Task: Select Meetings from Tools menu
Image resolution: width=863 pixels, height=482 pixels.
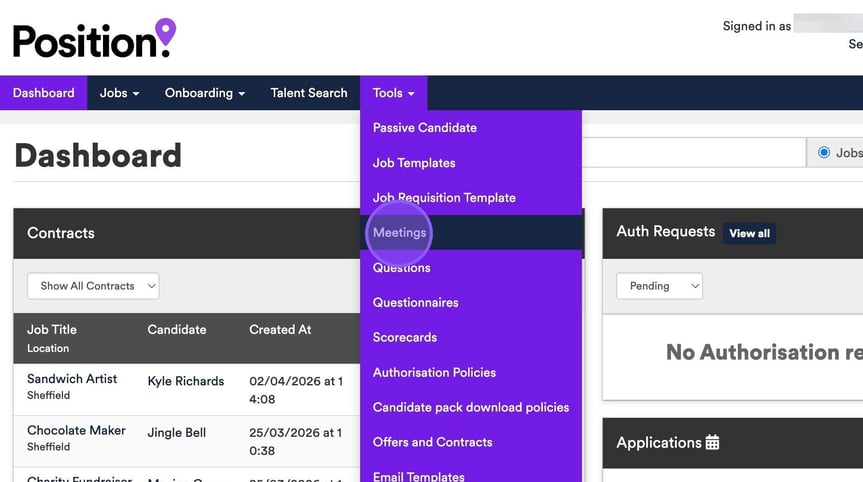Action: coord(399,232)
